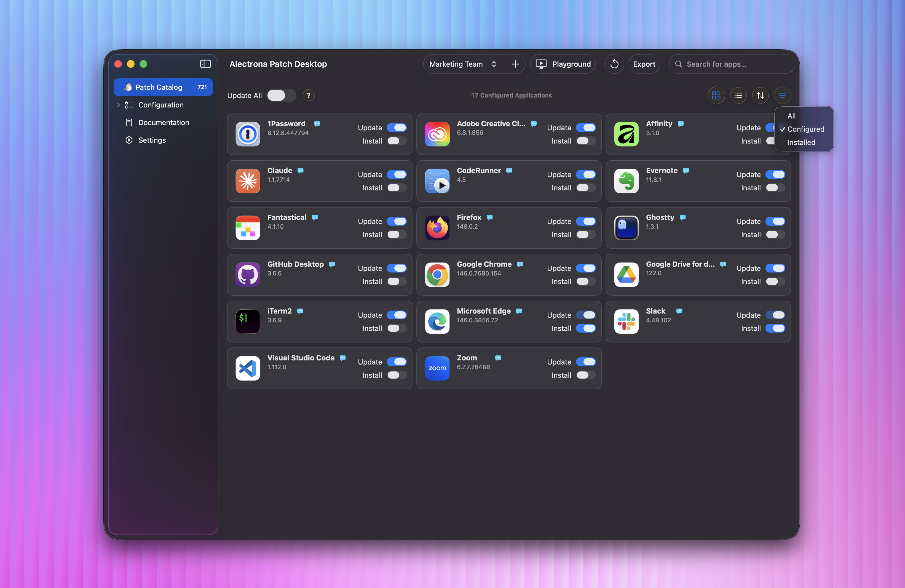Click the Google Chrome app icon
Image resolution: width=905 pixels, height=588 pixels.
pyautogui.click(x=437, y=274)
